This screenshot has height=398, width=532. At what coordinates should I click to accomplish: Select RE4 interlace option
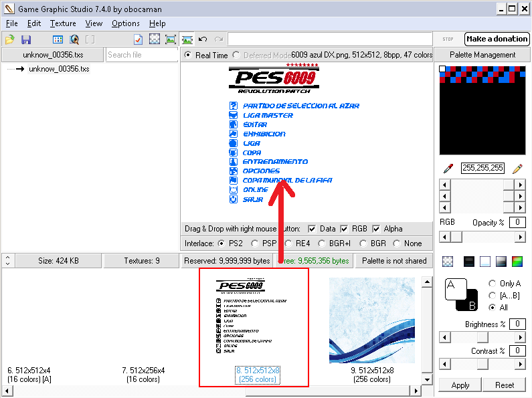pos(288,243)
